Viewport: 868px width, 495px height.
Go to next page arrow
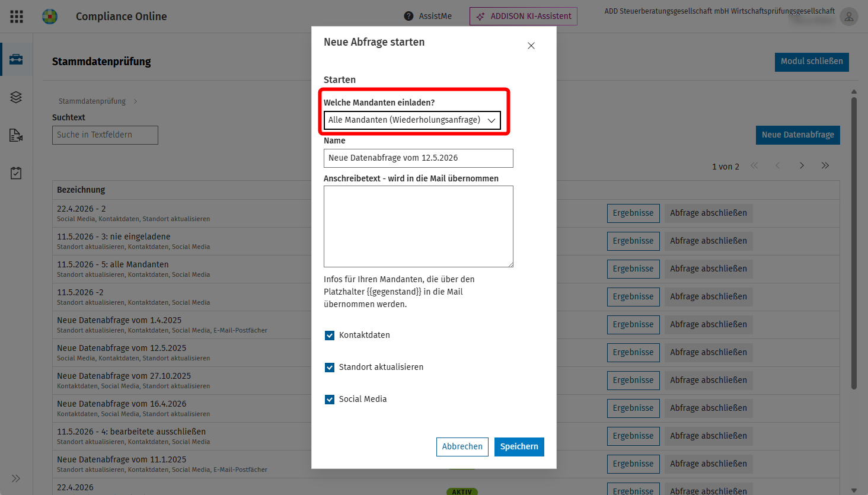point(802,165)
